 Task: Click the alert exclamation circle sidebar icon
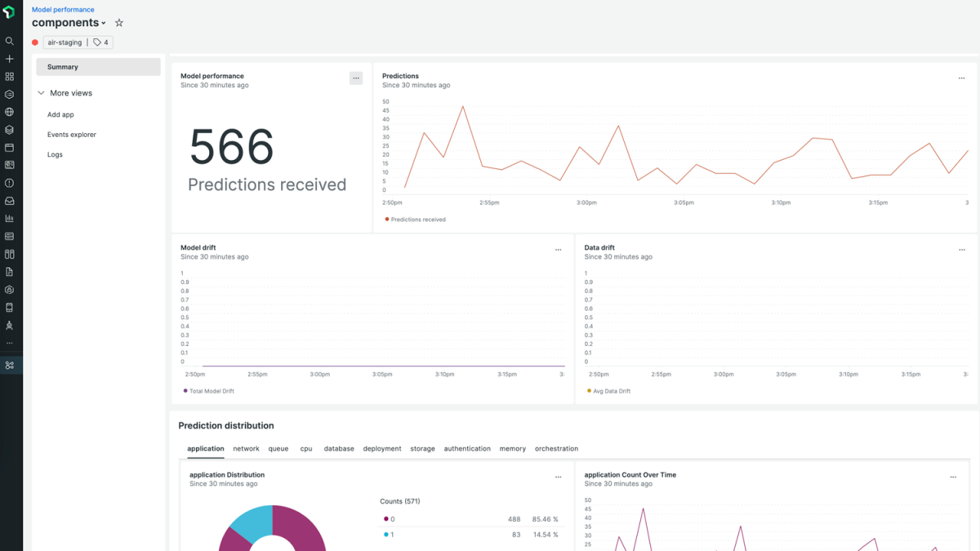click(x=10, y=183)
